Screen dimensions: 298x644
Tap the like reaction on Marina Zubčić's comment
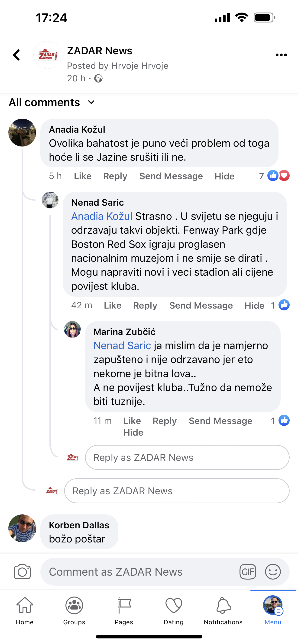(284, 421)
